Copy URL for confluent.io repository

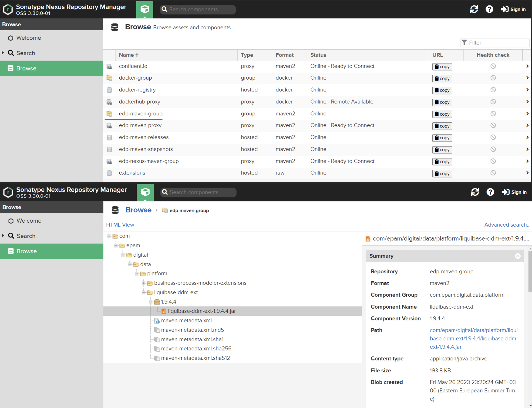[442, 67]
